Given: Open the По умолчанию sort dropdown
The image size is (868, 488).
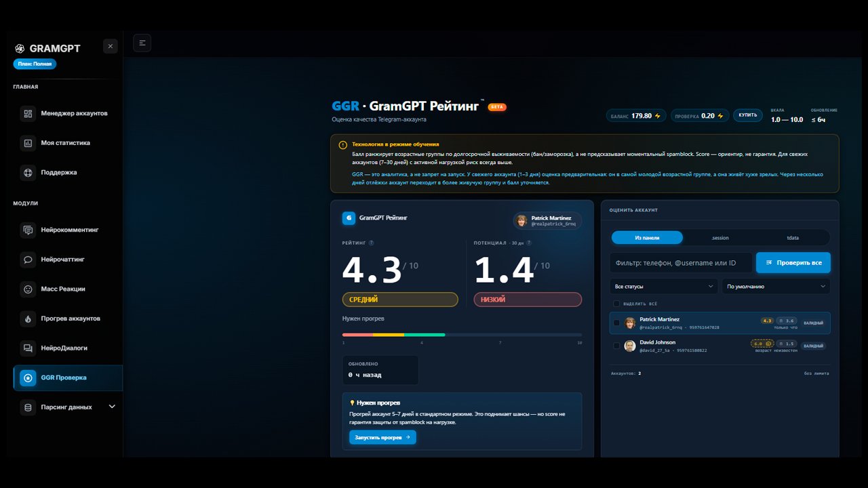Looking at the screenshot, I should pos(776,286).
